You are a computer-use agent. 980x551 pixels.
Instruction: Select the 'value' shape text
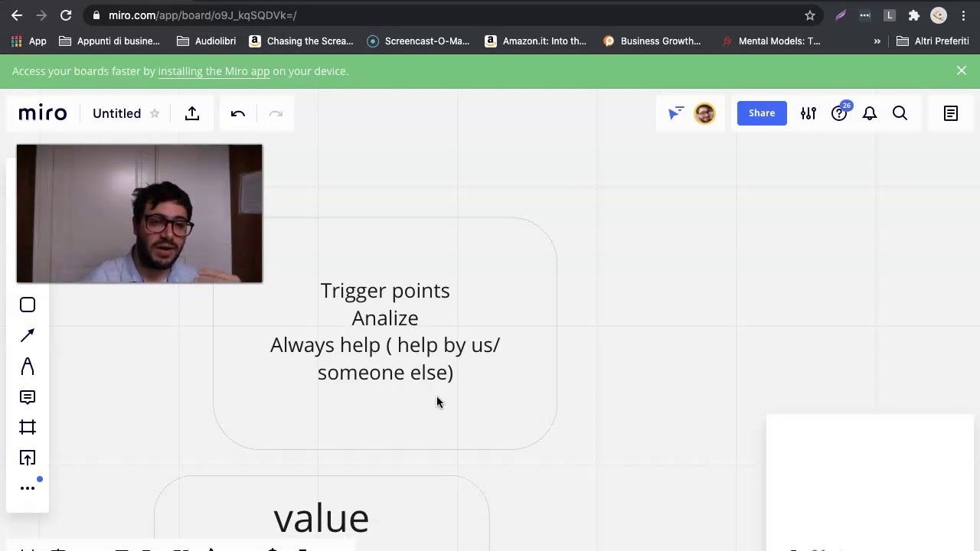point(321,518)
